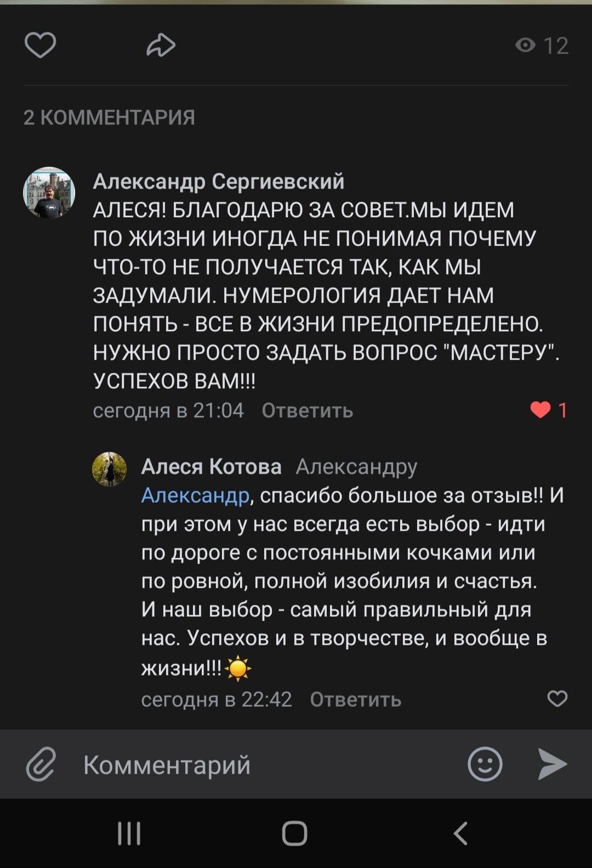Screen dimensions: 592x868
Task: Open Алеся Котова's profile name
Action: click(x=211, y=466)
